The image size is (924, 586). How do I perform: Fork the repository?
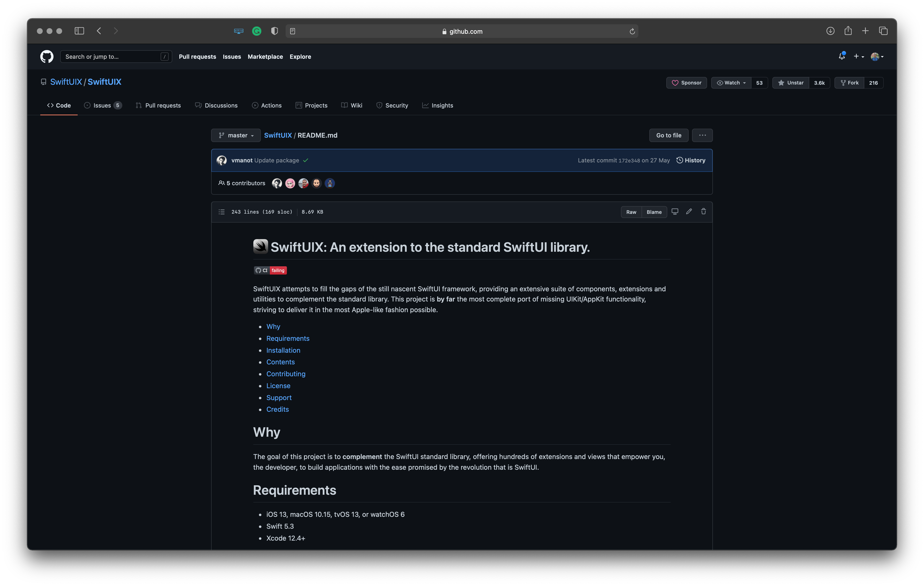tap(849, 83)
